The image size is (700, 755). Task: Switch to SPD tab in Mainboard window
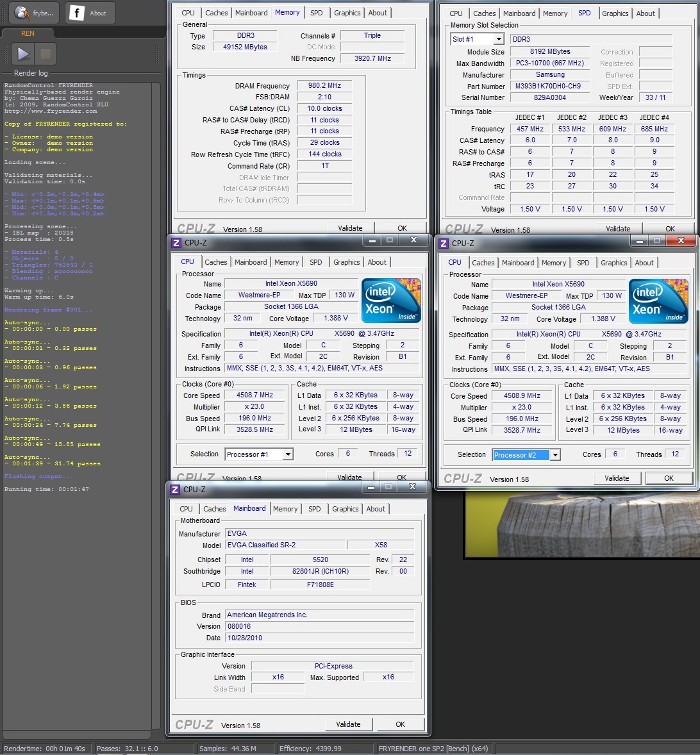click(x=314, y=509)
